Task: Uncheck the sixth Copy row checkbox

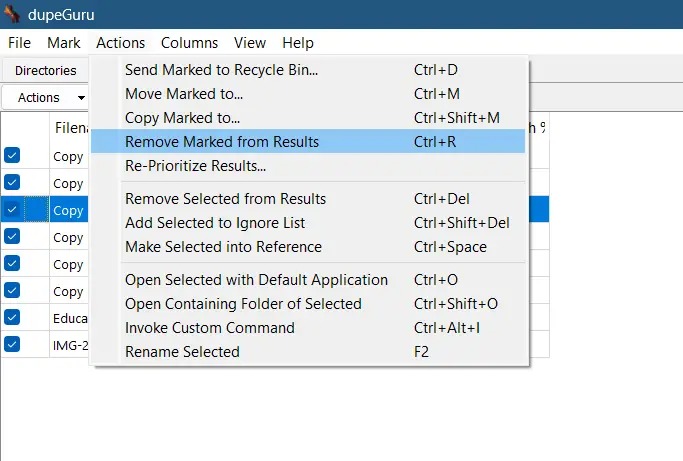Action: pyautogui.click(x=12, y=290)
